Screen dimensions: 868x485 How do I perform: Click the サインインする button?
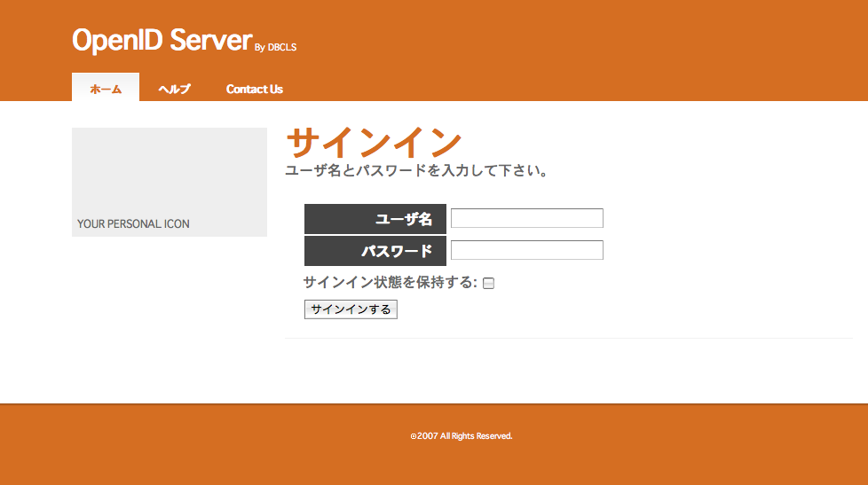point(351,309)
